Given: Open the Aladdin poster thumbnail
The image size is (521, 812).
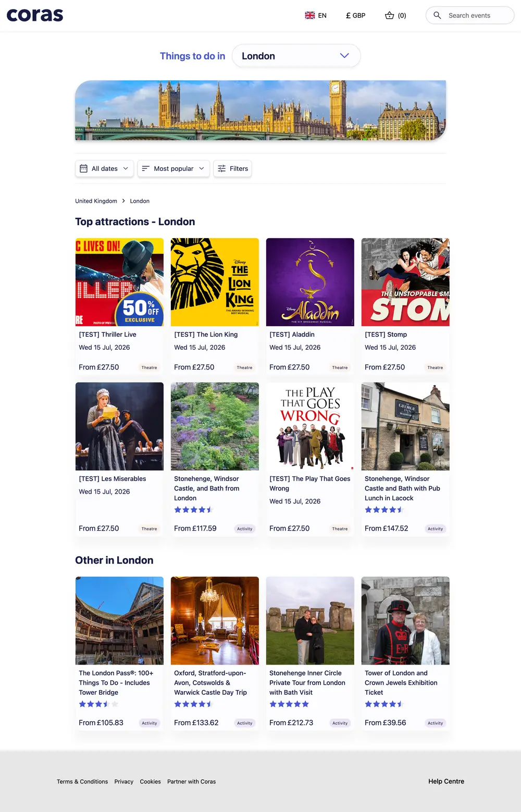Looking at the screenshot, I should [310, 282].
